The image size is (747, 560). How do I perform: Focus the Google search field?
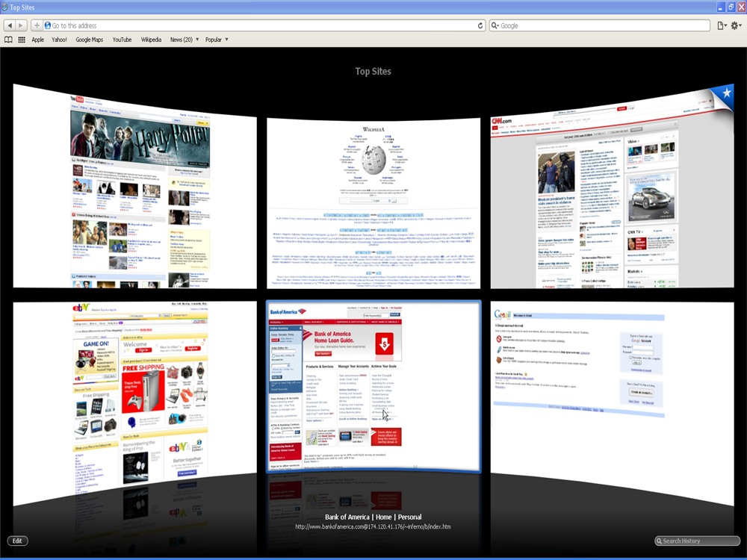[600, 25]
